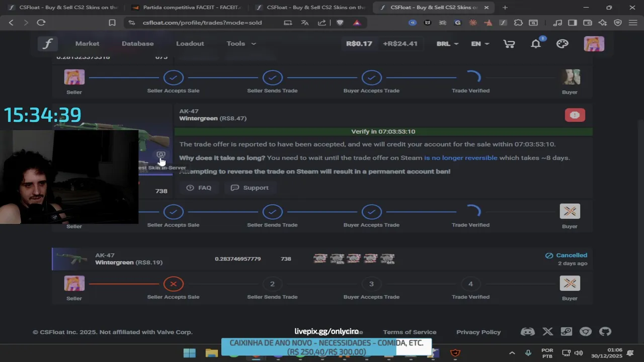This screenshot has width=644, height=362.
Task: Click the Verify in 07:03:53:10 progress bar
Action: pos(383,131)
